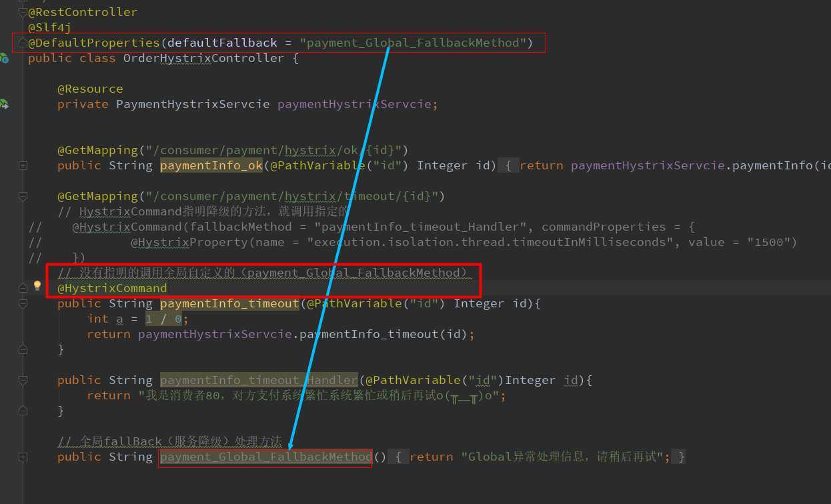Click the paymentHystrixServcie field name declaration
831x504 pixels.
355,104
